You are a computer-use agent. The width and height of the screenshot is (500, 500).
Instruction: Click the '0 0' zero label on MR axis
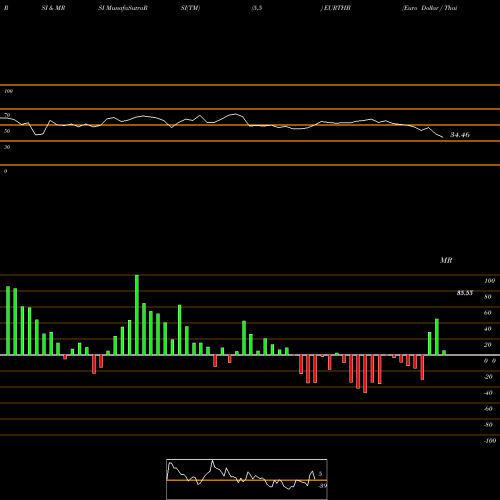point(490,361)
